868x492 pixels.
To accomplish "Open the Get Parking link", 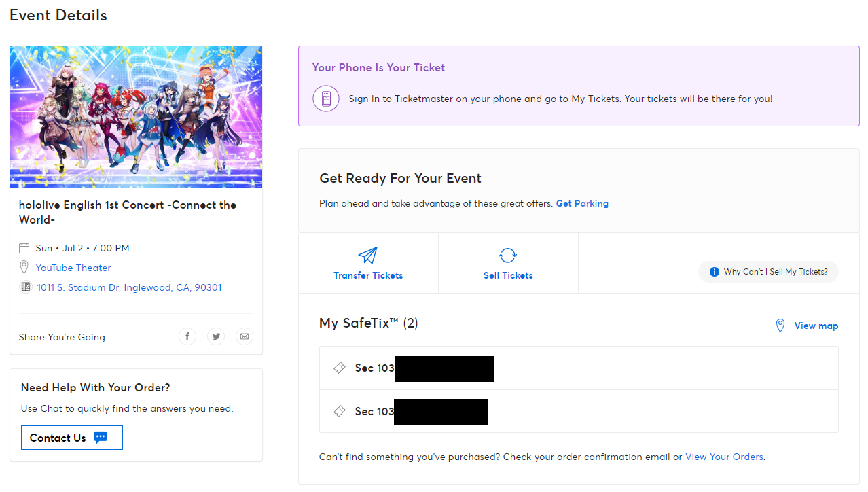I will pos(582,203).
